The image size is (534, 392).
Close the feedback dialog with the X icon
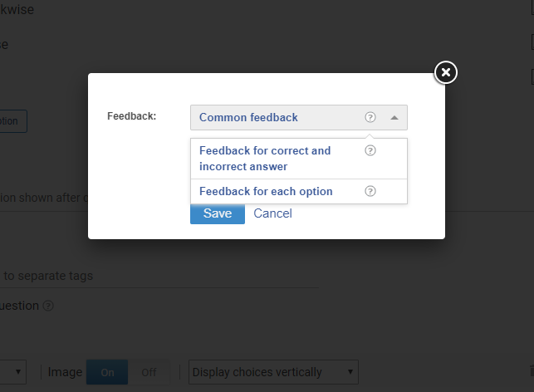point(446,73)
